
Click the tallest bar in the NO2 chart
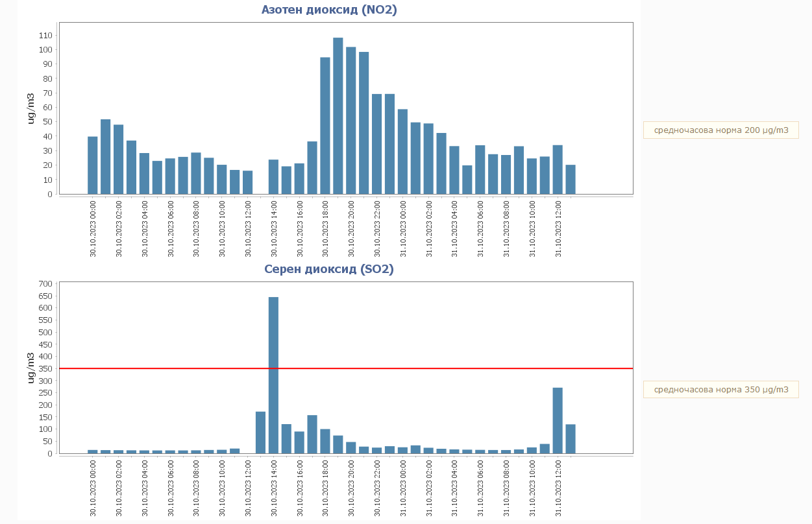(338, 117)
